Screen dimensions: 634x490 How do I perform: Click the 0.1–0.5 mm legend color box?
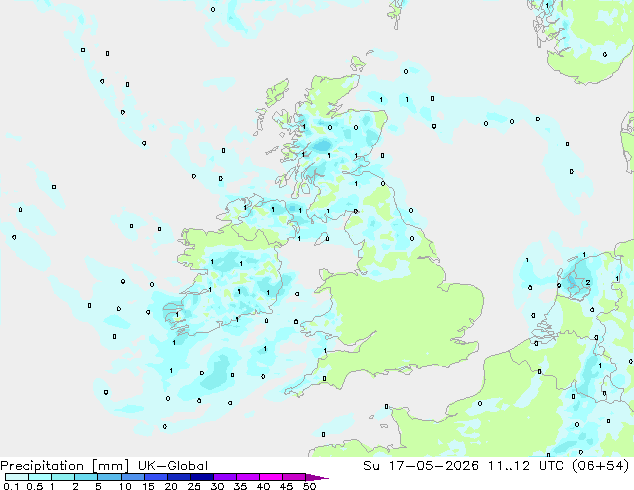17,477
